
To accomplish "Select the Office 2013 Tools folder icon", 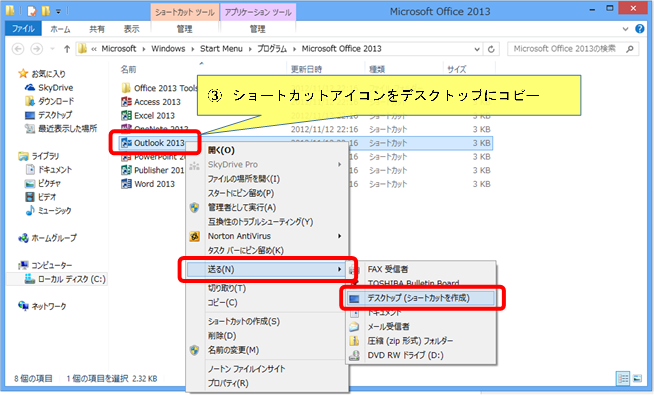I will (x=126, y=88).
